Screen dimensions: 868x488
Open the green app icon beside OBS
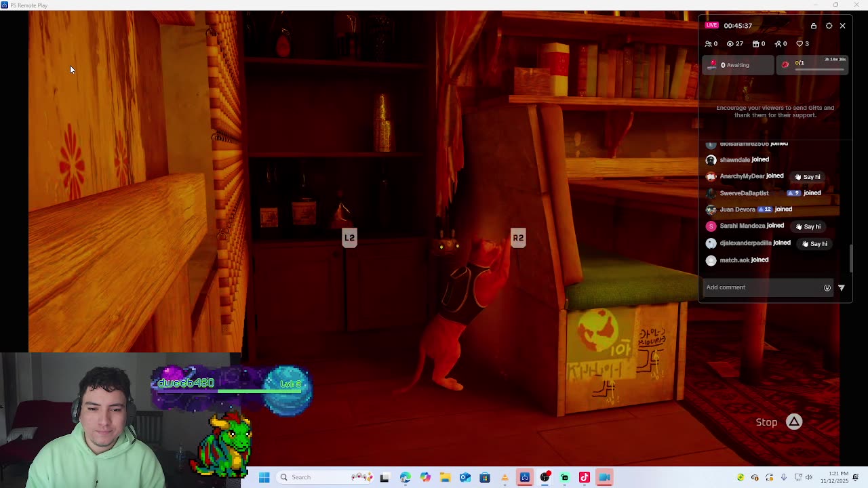(565, 477)
